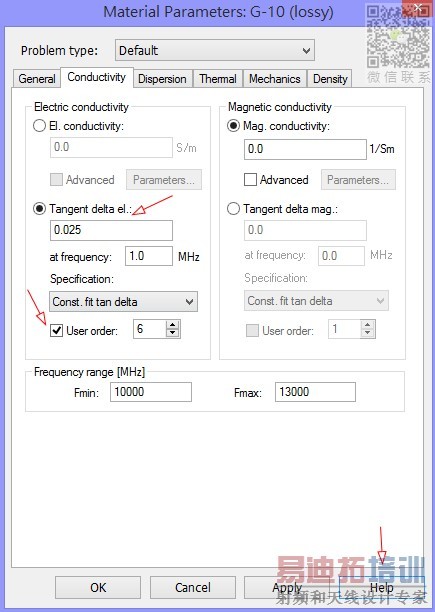Select the Tangent delta el. radio button
Image resolution: width=435 pixels, height=612 pixels.
click(x=39, y=209)
